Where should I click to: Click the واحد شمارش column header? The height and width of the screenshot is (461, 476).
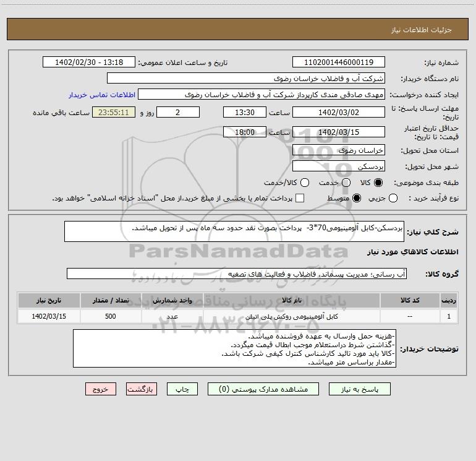[172, 301]
